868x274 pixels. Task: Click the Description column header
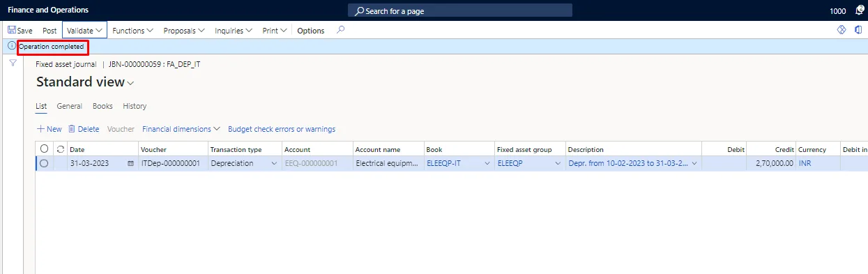click(586, 149)
